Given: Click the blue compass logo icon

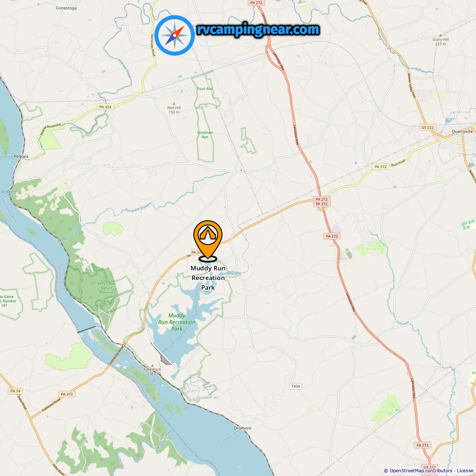Looking at the screenshot, I should coord(175,35).
